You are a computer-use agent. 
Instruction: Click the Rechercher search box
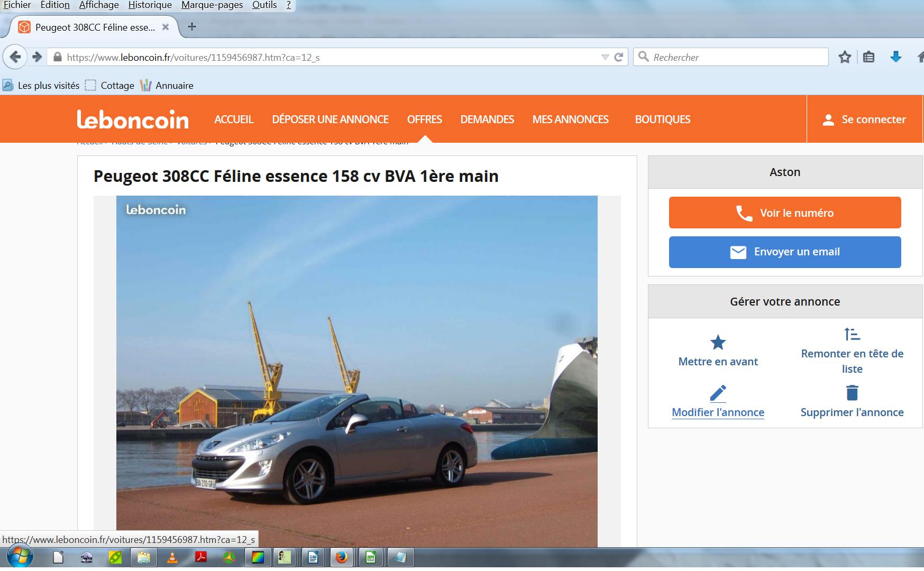(731, 57)
